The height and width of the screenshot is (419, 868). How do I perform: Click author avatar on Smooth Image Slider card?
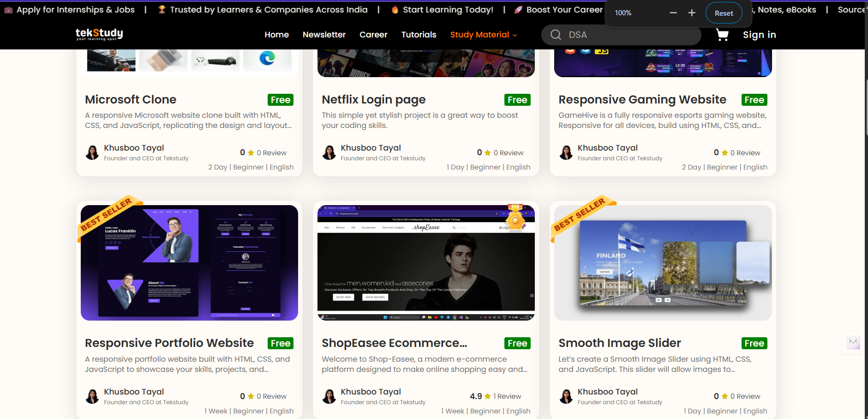pyautogui.click(x=566, y=396)
